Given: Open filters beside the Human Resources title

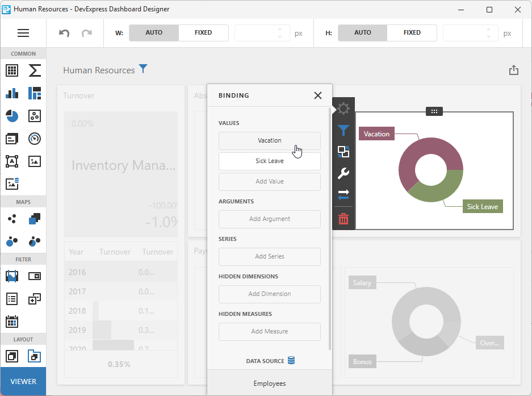Looking at the screenshot, I should (x=143, y=69).
